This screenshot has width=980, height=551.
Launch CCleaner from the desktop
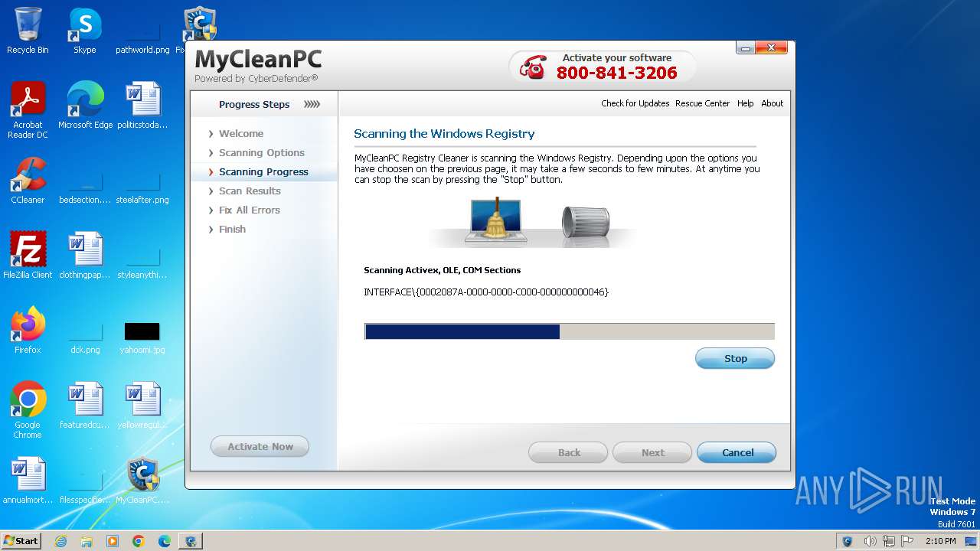click(28, 180)
